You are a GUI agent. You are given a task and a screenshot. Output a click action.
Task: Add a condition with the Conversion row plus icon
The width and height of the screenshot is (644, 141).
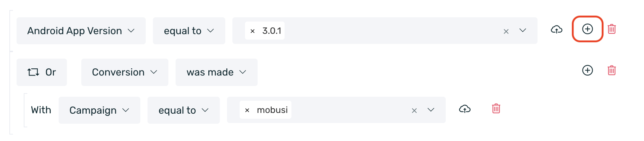[587, 70]
